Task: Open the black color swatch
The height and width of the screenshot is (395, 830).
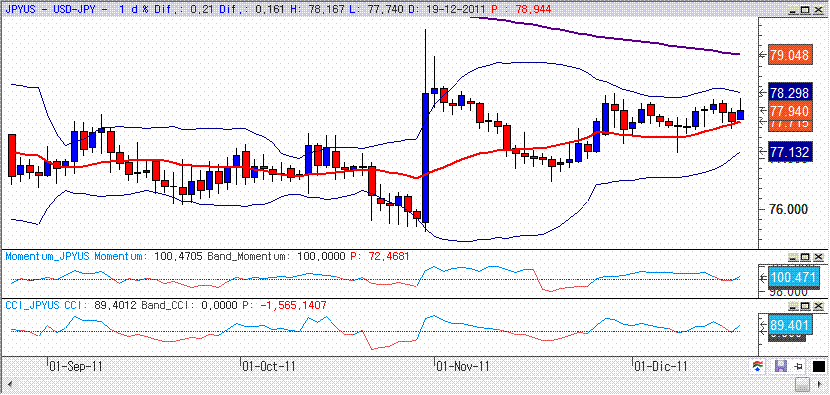Action: click(x=819, y=366)
